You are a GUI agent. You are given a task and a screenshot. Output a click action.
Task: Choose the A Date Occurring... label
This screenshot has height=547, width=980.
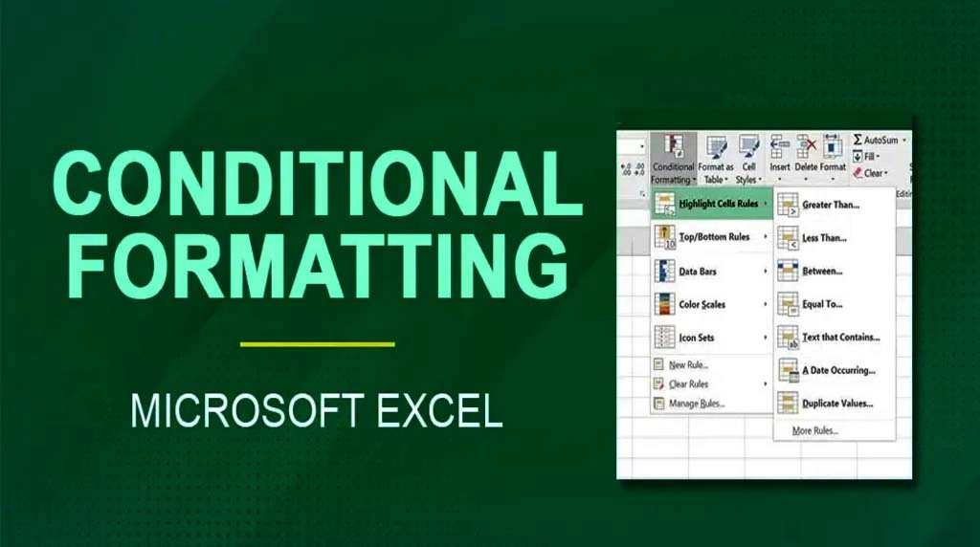pyautogui.click(x=838, y=370)
